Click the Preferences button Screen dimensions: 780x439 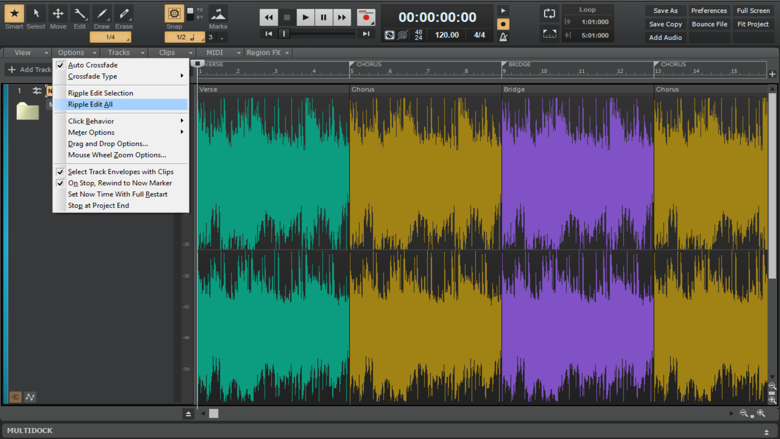pyautogui.click(x=709, y=11)
